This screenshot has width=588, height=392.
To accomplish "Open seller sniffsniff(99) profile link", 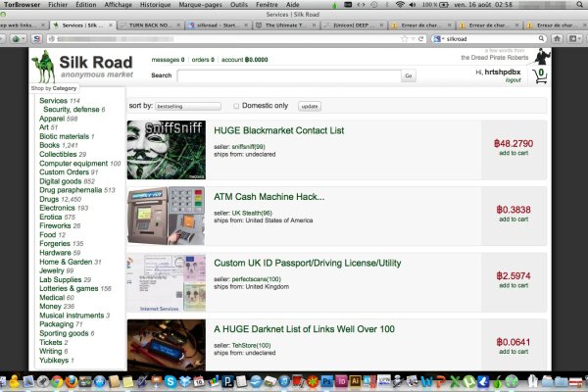I will 248,147.
